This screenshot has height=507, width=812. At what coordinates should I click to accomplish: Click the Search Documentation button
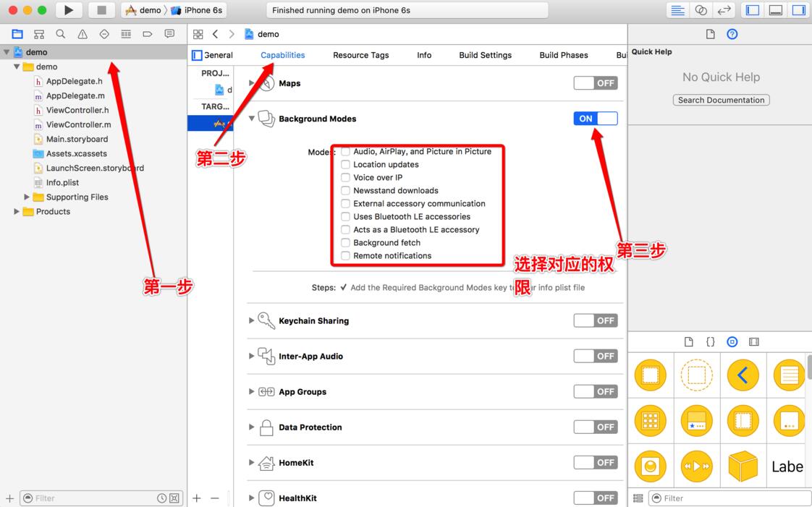(x=722, y=100)
